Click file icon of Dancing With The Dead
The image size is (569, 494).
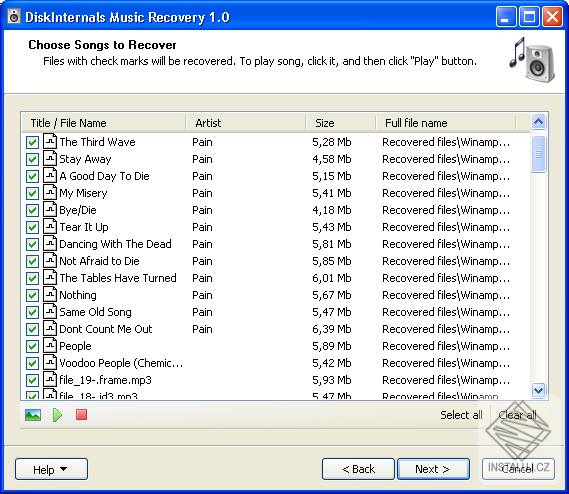(50, 244)
